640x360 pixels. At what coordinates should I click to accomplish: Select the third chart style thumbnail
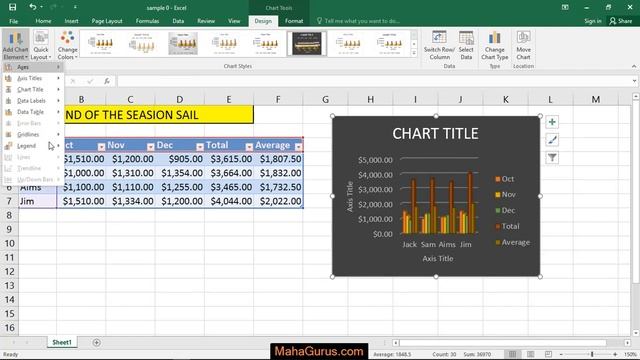click(183, 43)
